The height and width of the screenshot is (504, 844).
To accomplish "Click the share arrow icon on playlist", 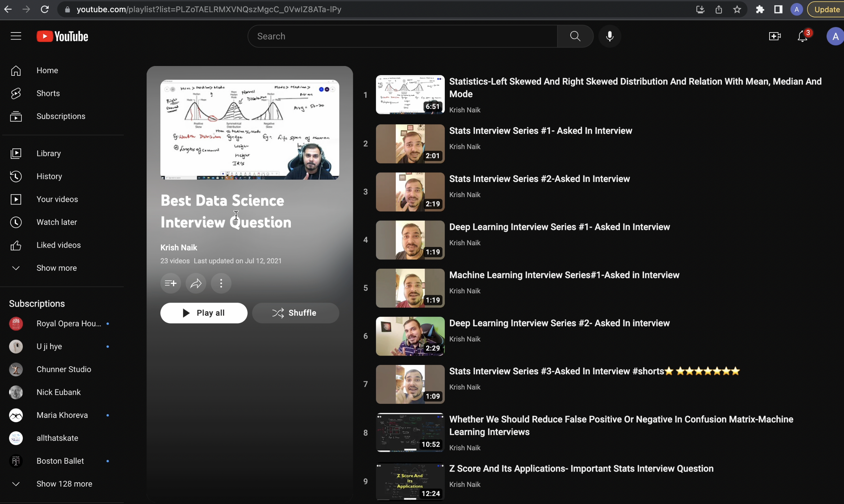I will click(196, 283).
